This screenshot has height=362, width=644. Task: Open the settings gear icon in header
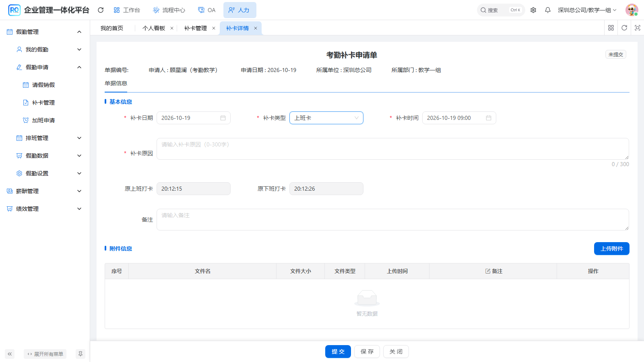[x=533, y=10]
